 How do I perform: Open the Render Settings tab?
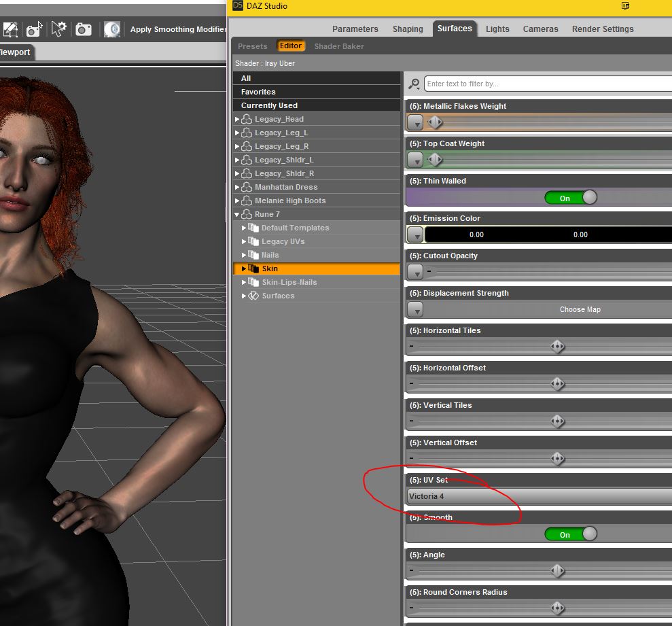coord(603,29)
